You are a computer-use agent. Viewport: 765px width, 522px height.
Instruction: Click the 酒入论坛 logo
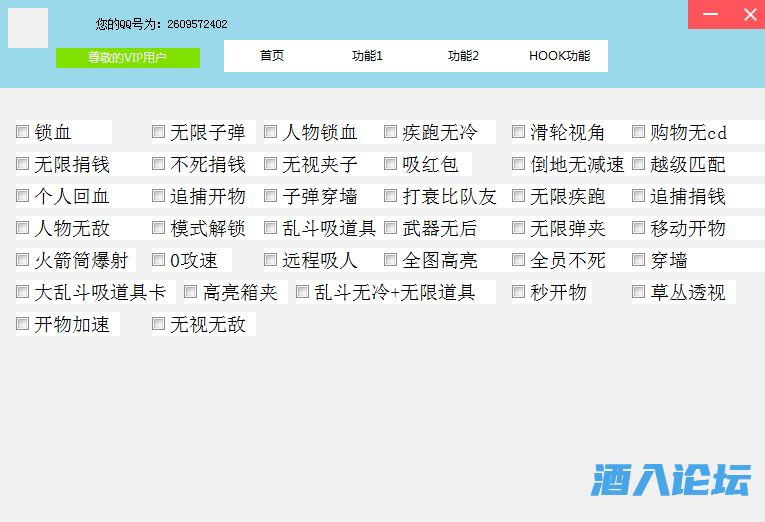pyautogui.click(x=670, y=481)
